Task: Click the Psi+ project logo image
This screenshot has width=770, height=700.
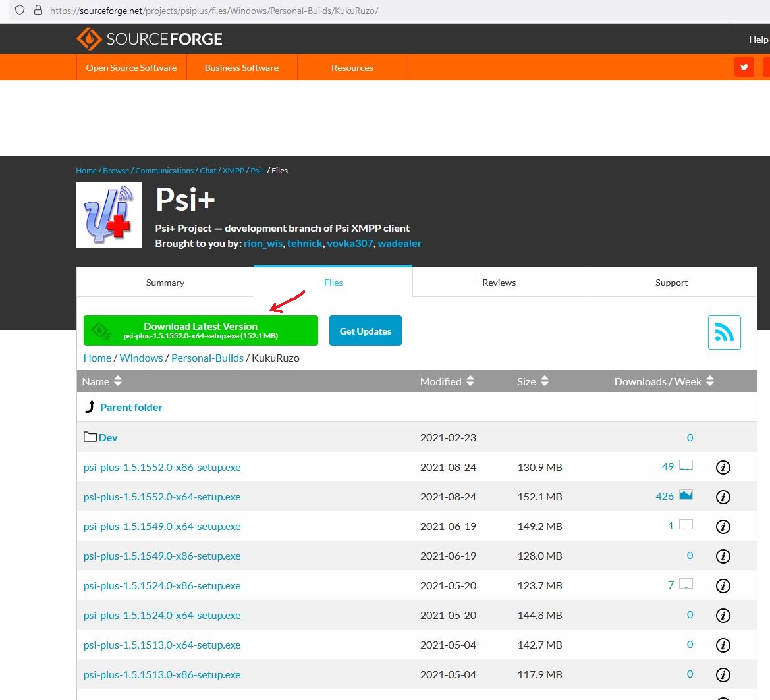Action: (109, 215)
